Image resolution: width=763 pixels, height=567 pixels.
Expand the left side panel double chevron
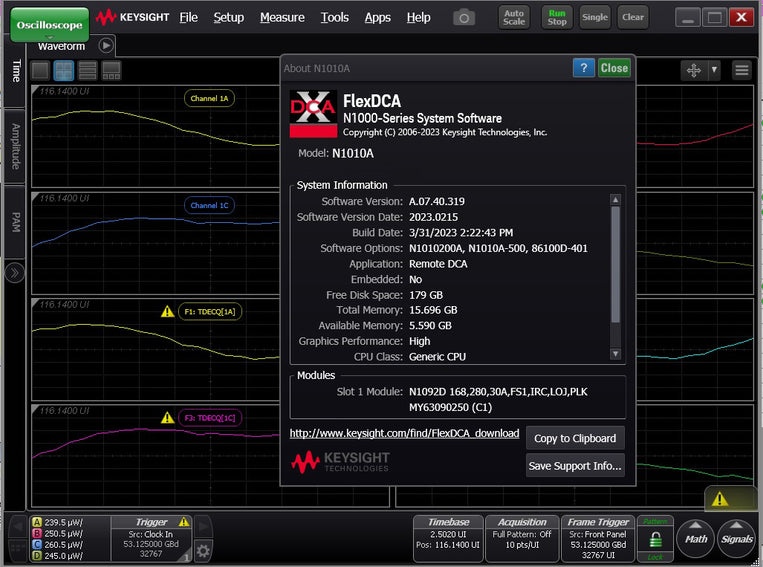pyautogui.click(x=15, y=273)
